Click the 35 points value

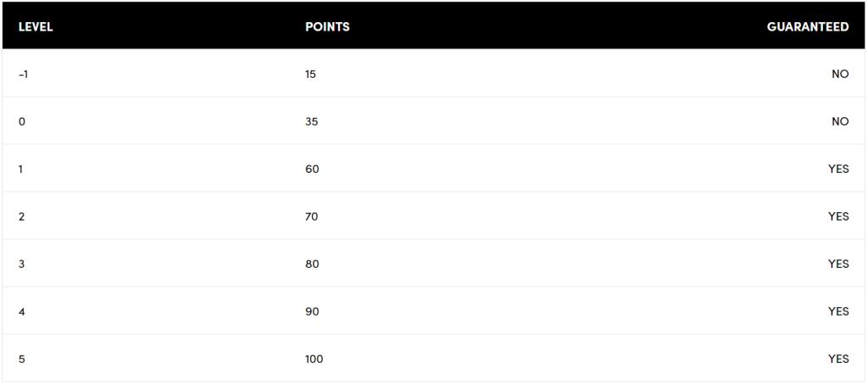point(311,122)
